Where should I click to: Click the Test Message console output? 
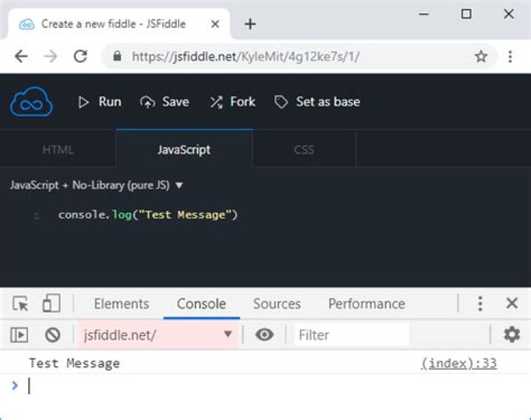tap(74, 363)
